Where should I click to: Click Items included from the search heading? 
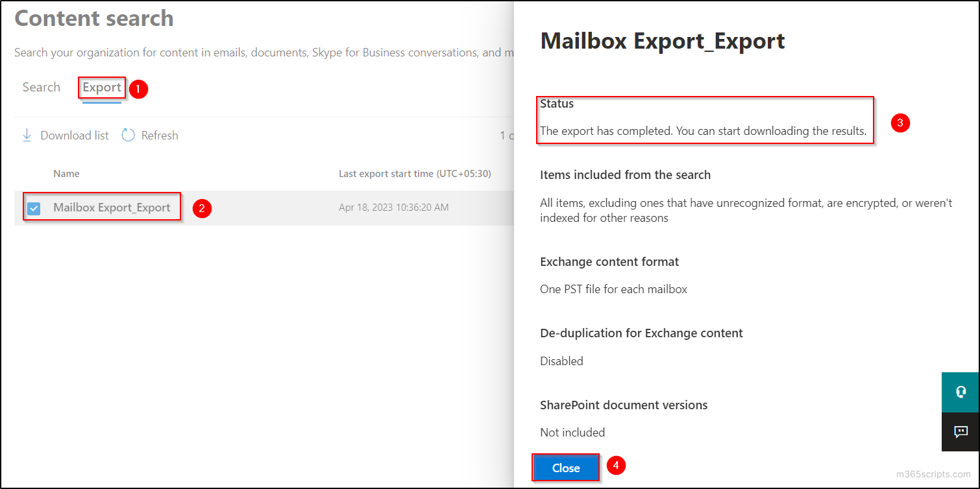point(625,174)
